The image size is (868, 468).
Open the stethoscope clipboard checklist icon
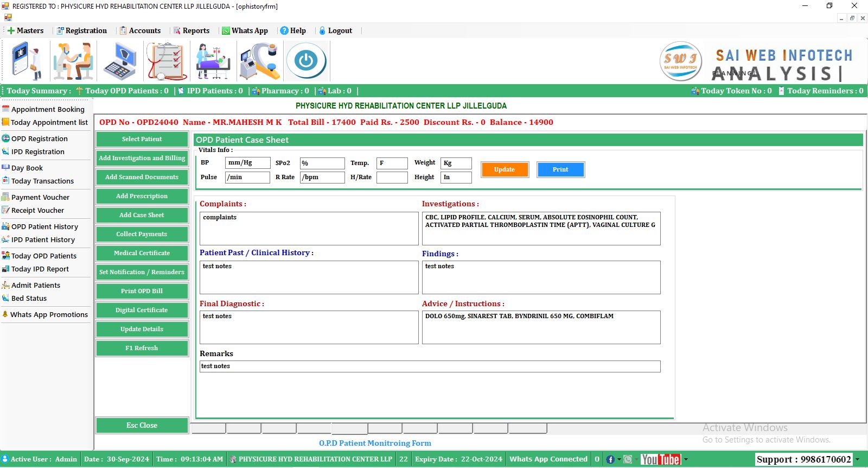pyautogui.click(x=167, y=61)
